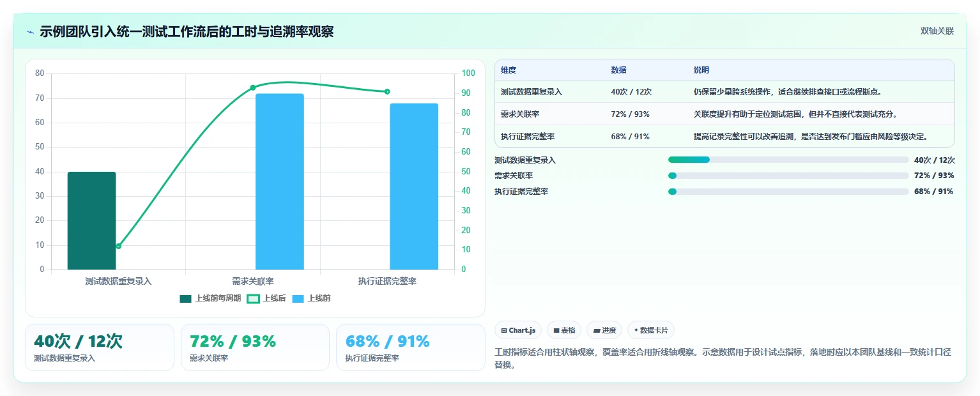The image size is (980, 396).
Task: Click the dashboard title 示例团队引入统一测试工作流
Action: [x=187, y=31]
